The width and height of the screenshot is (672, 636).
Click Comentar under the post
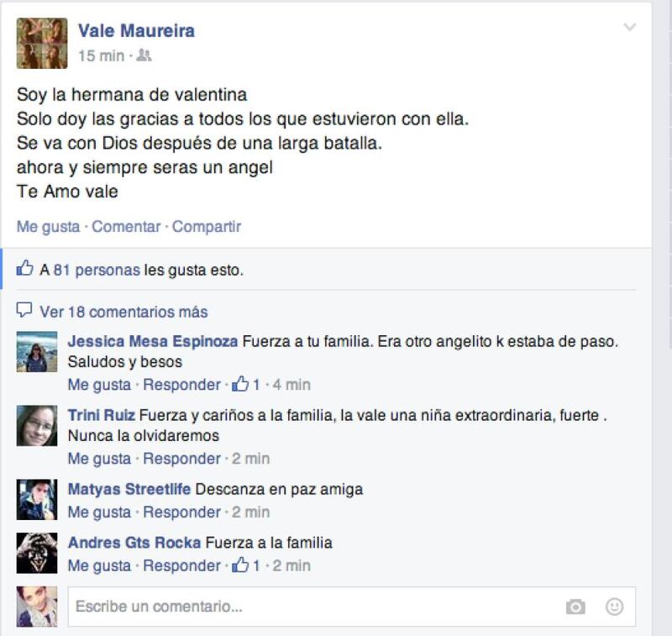(x=126, y=226)
